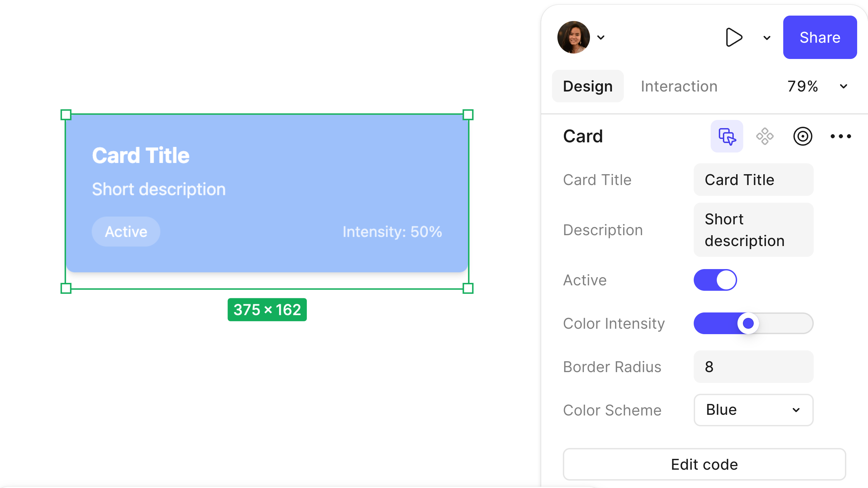Open the Color Scheme dropdown showing Blue
The height and width of the screenshot is (488, 868).
pyautogui.click(x=753, y=410)
